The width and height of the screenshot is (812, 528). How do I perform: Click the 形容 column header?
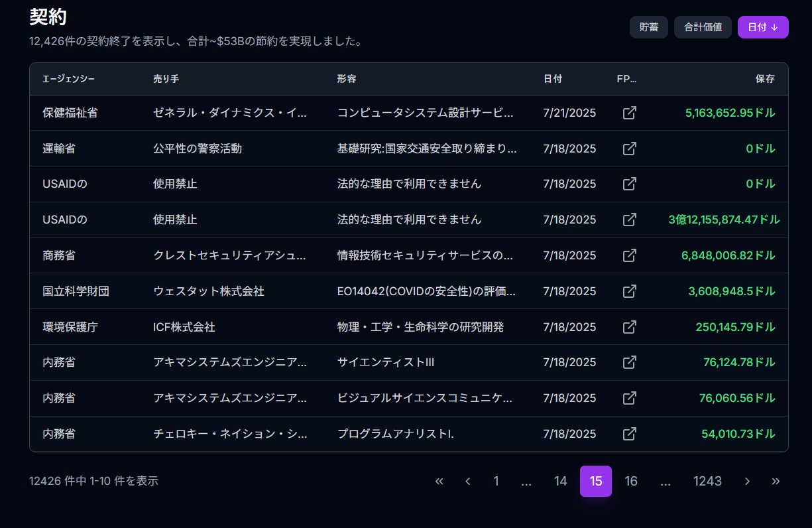(347, 79)
